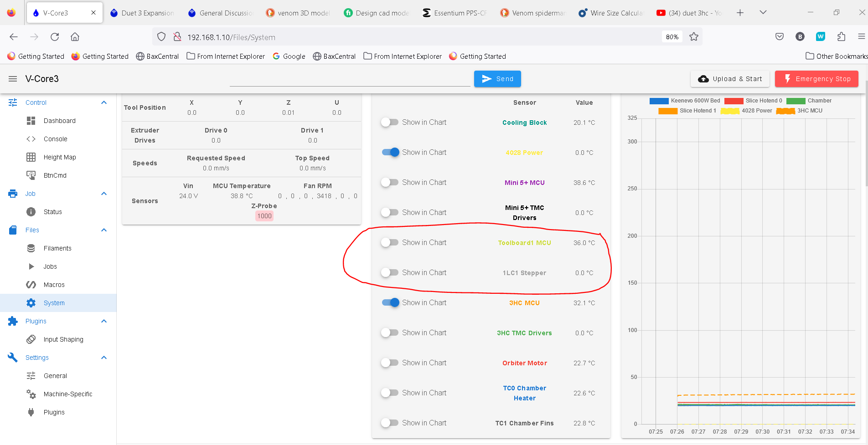Click the Filaments spool icon
This screenshot has height=445, width=868.
pyautogui.click(x=31, y=248)
